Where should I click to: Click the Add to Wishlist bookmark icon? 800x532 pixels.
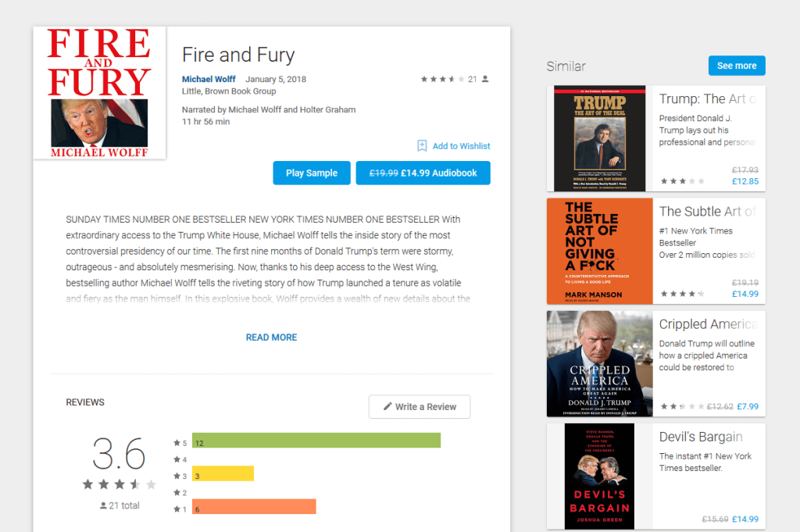pyautogui.click(x=422, y=146)
